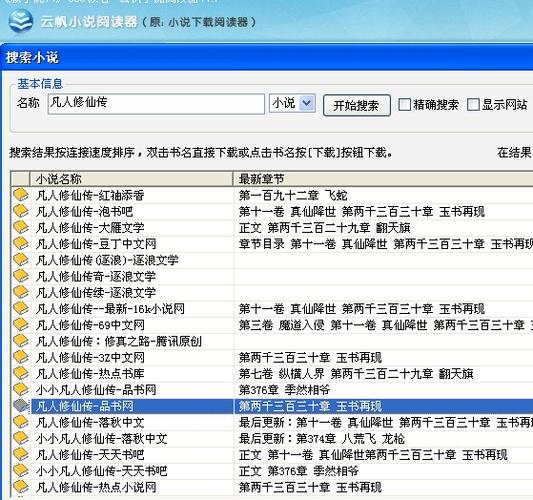Image resolution: width=533 pixels, height=500 pixels.
Task: Click book icon beside 凡人修仙传-69中文网
Action: click(x=21, y=325)
